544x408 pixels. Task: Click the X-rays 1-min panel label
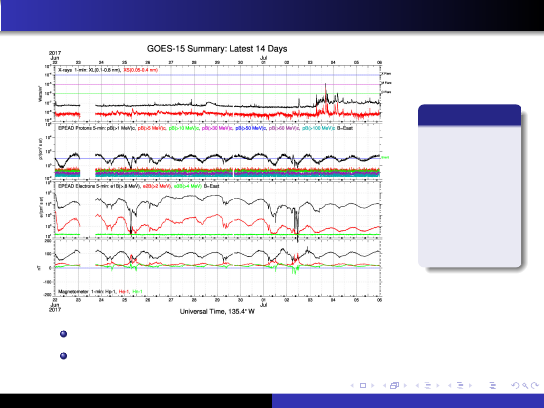108,70
